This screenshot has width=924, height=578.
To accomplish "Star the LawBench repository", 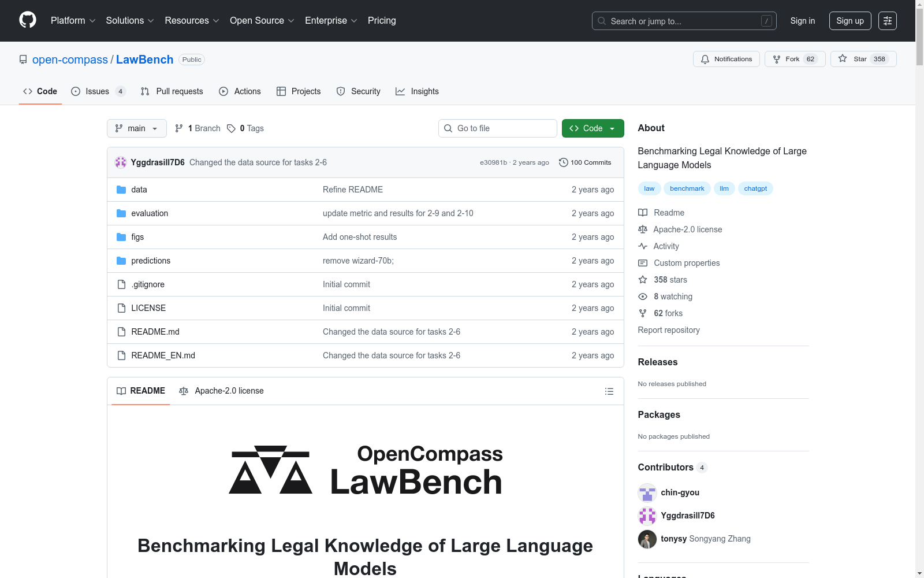I will (x=863, y=59).
